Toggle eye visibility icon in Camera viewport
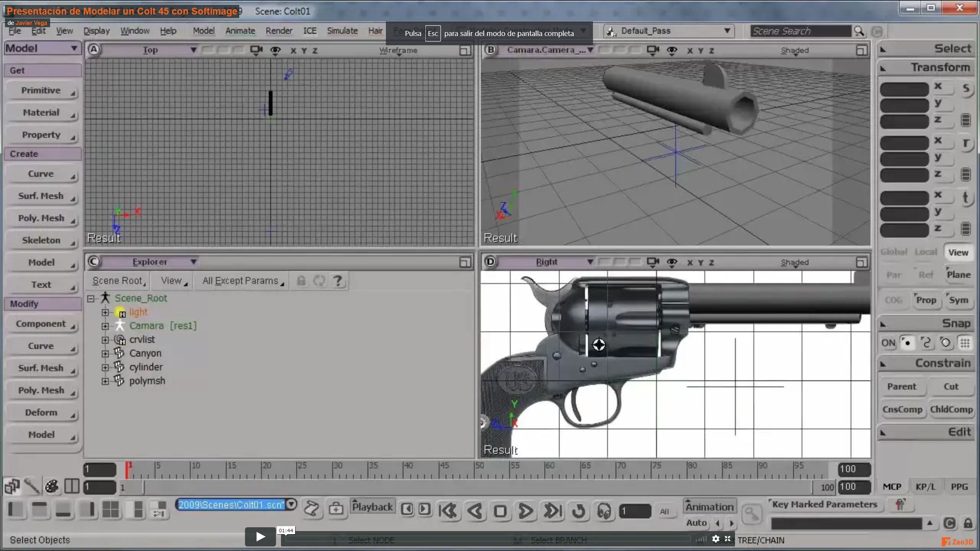The image size is (980, 551). point(672,50)
